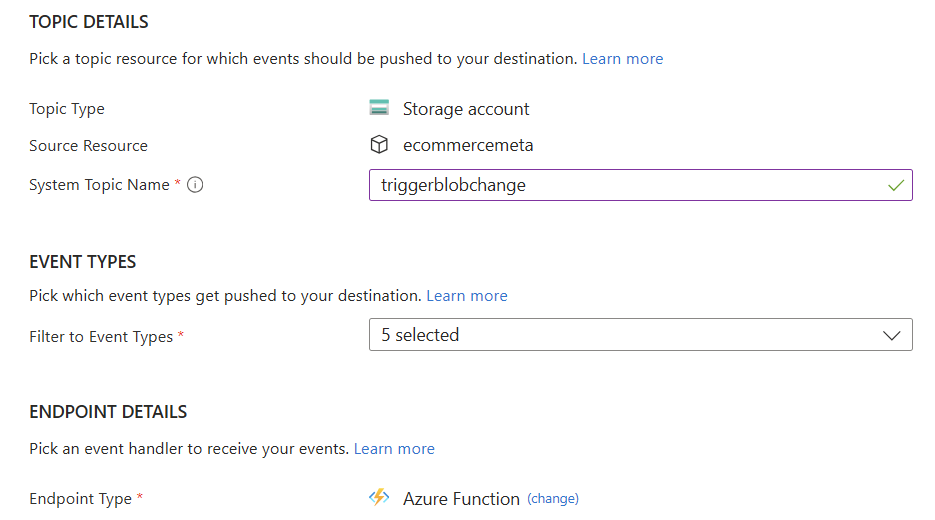Click the Storage account text
This screenshot has height=520, width=935.
(x=466, y=109)
